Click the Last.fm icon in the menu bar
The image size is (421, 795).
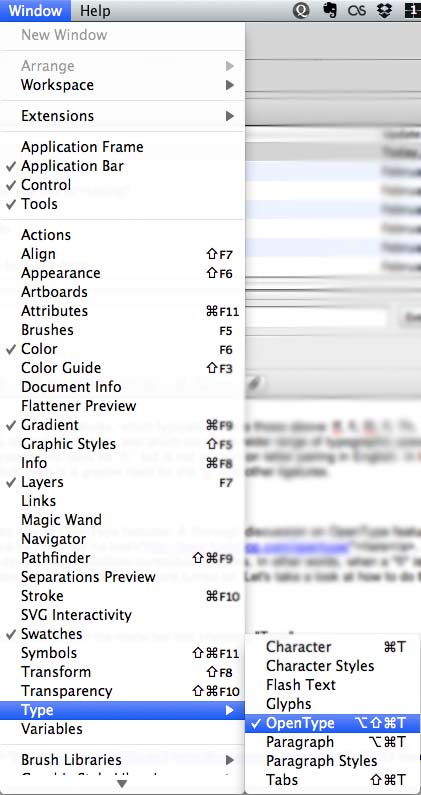357,11
